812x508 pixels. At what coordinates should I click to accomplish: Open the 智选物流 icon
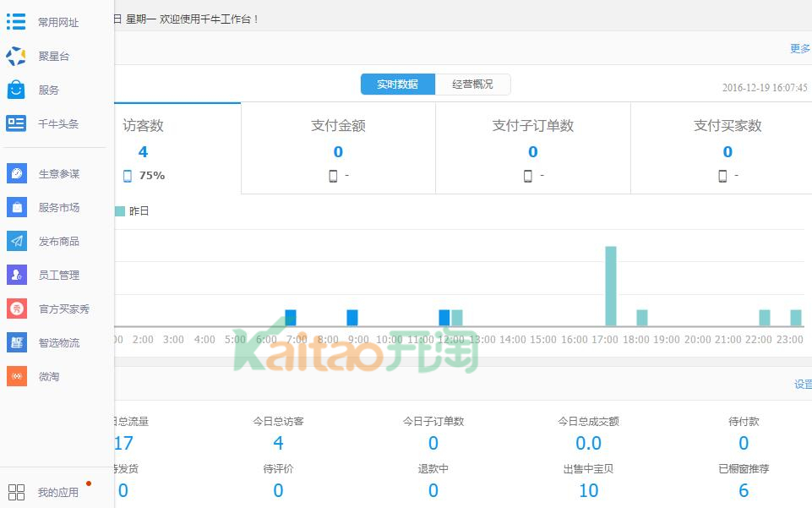pyautogui.click(x=16, y=342)
